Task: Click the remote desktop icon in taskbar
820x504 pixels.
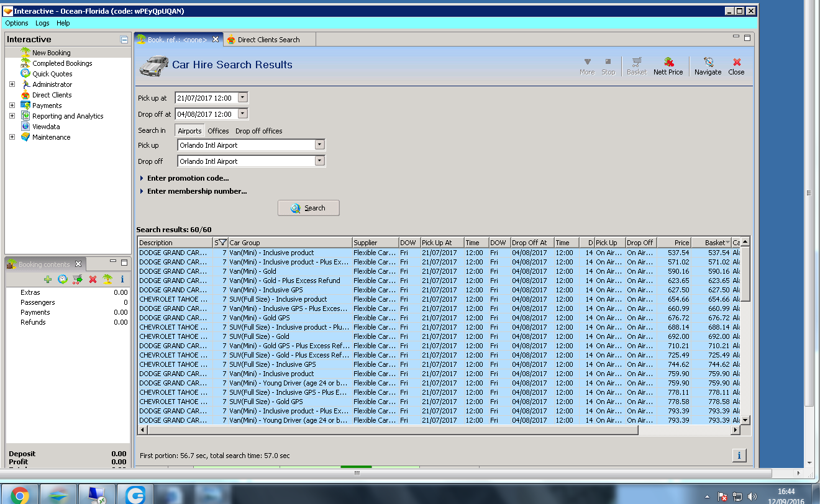Action: tap(97, 495)
